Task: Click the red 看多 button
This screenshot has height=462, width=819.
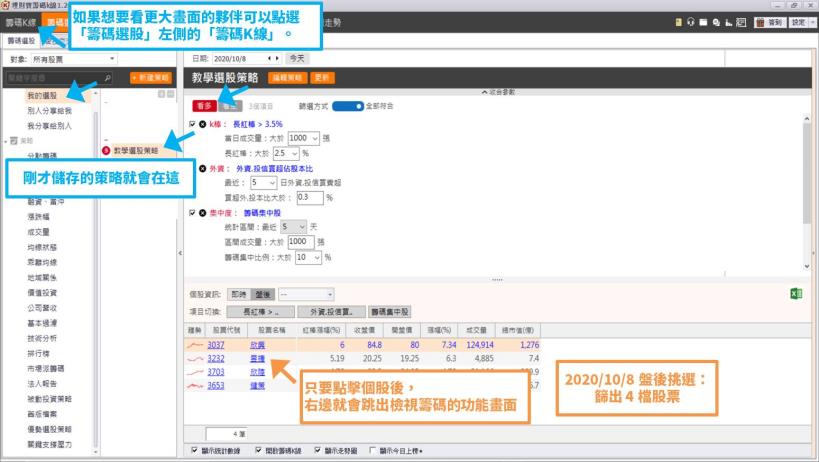Action: tap(204, 106)
